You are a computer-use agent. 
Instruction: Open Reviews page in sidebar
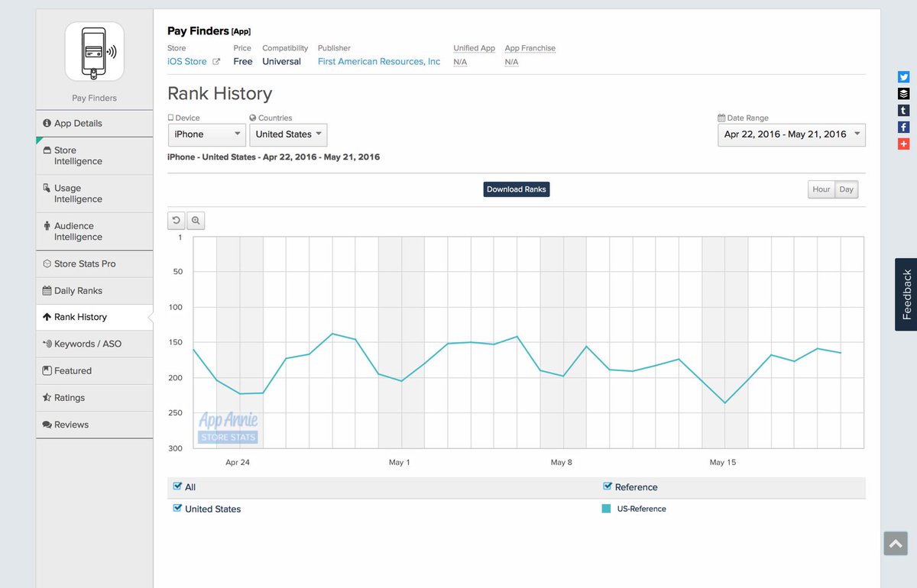(x=94, y=425)
